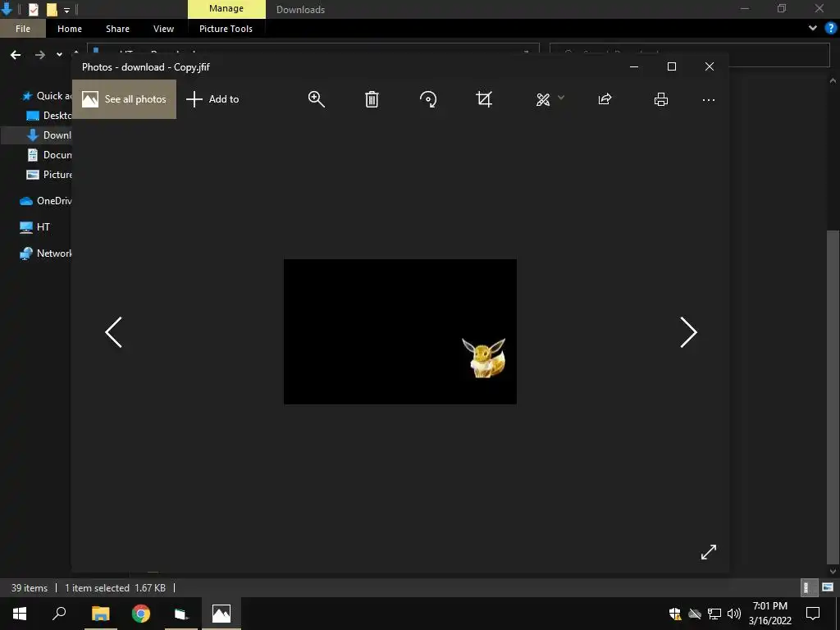Select the Manage contextual tab
The width and height of the screenshot is (840, 630).
226,8
